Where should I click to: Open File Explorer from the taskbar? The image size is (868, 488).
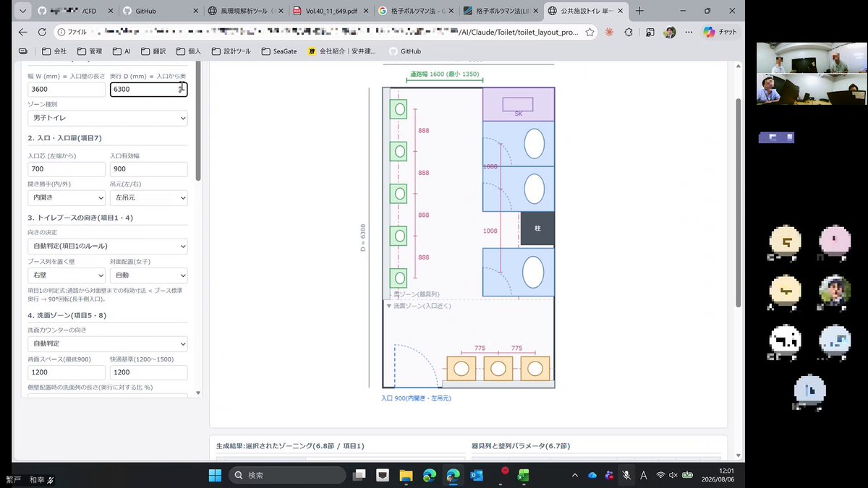406,475
